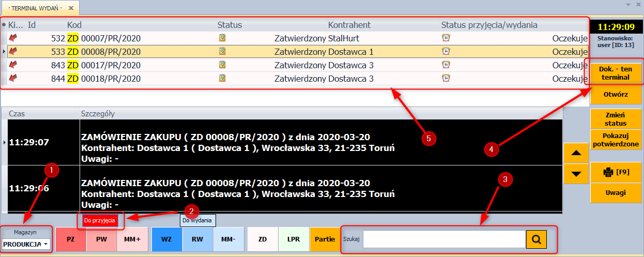Click the up arrow button

[576, 153]
